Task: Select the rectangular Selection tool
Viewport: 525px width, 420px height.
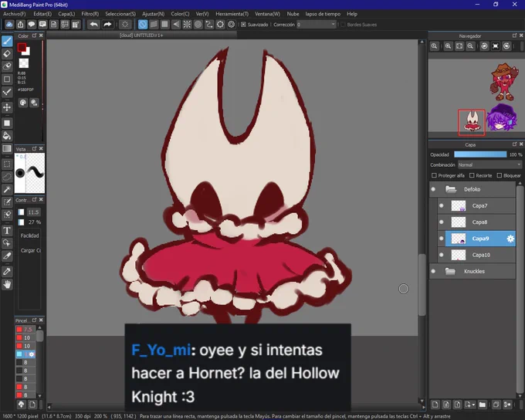Action: [x=7, y=164]
